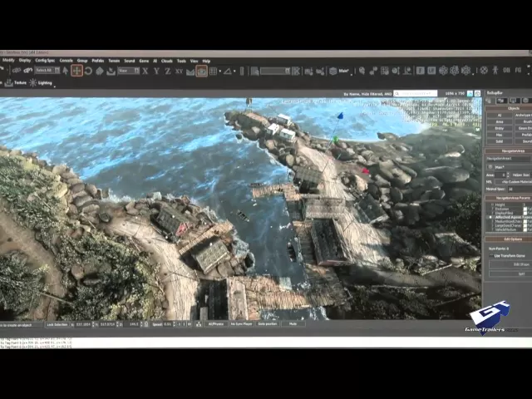Click the Entity object type button
This screenshot has width=532, height=399.
499,129
